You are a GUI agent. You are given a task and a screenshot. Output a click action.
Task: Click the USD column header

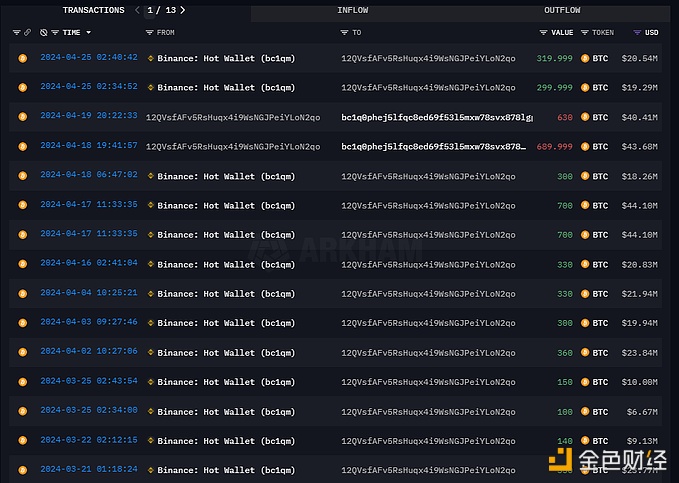(652, 32)
